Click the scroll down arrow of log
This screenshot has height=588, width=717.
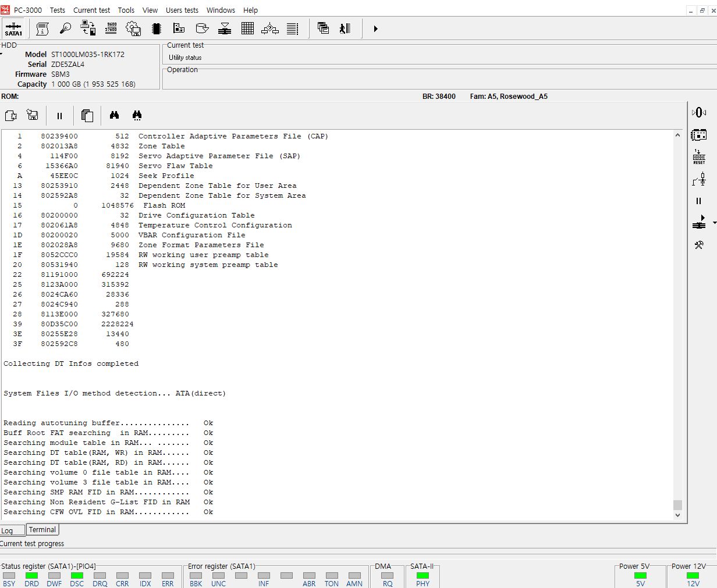point(677,515)
